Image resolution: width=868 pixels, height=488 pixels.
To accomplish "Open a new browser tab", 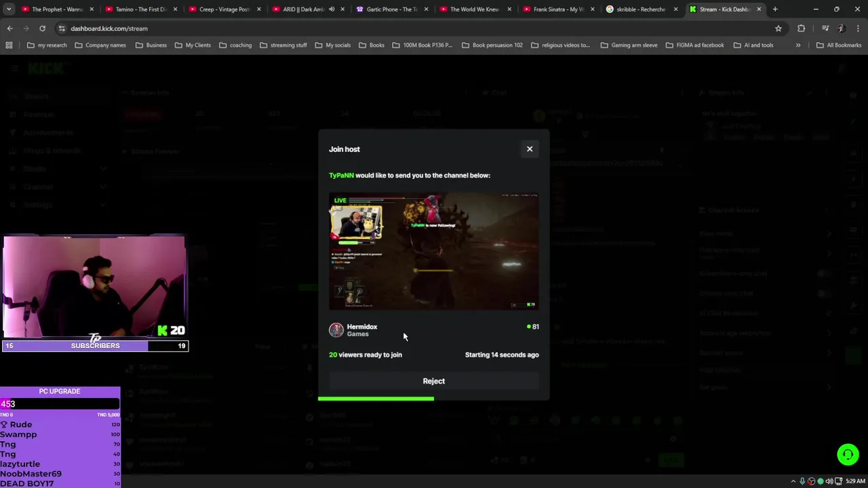I will pyautogui.click(x=775, y=9).
